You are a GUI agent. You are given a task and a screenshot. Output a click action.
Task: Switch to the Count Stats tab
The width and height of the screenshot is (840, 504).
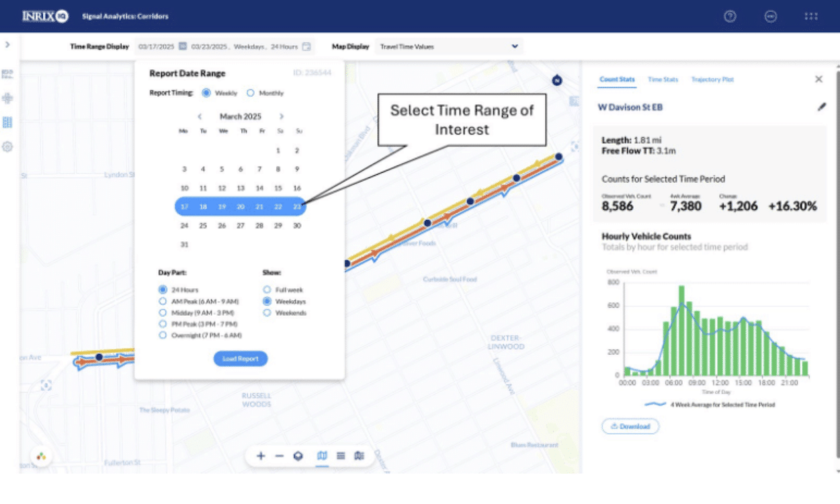[617, 79]
